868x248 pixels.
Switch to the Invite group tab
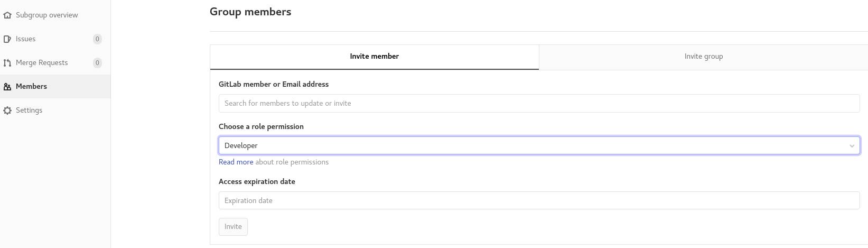(703, 57)
